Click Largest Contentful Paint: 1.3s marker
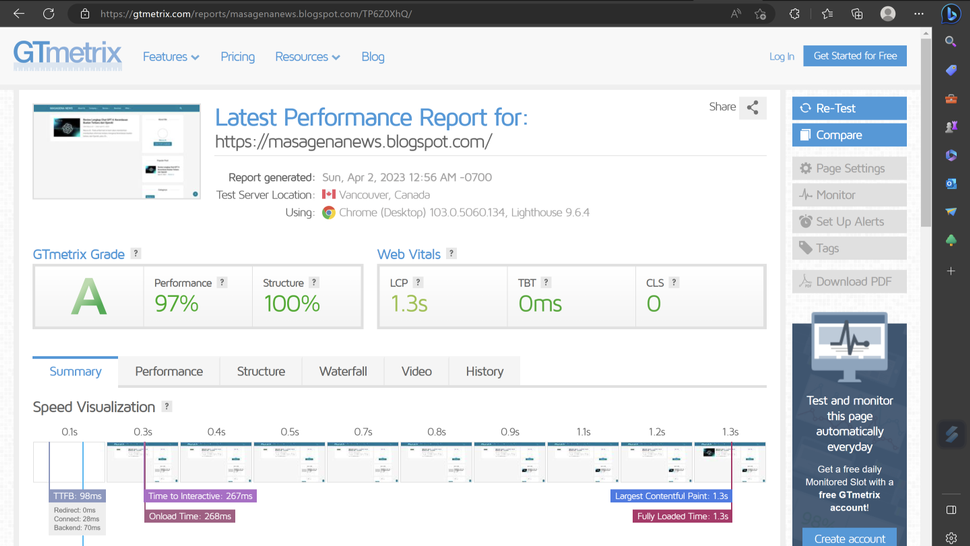 (x=671, y=496)
